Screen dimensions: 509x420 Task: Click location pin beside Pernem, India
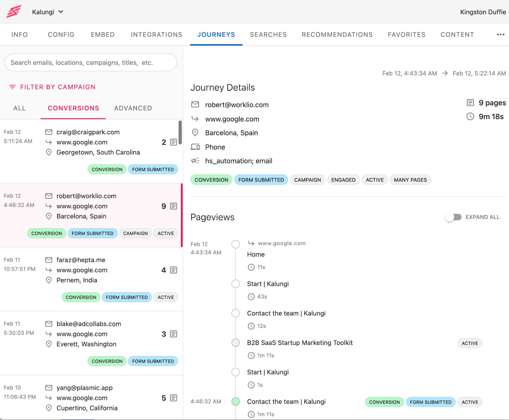point(49,280)
